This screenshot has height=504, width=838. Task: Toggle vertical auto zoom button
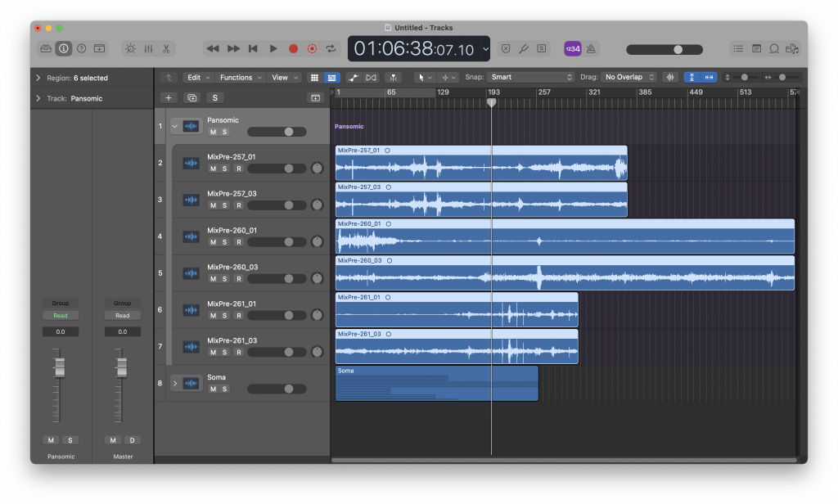692,78
